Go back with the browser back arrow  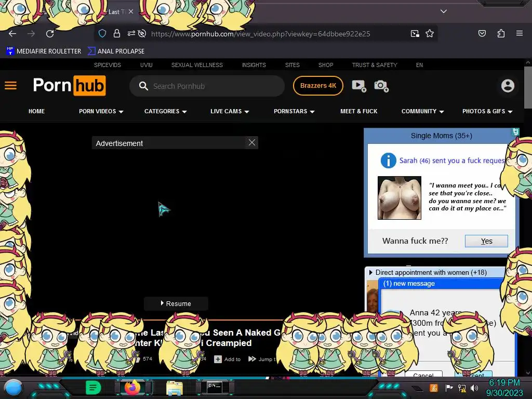12,34
